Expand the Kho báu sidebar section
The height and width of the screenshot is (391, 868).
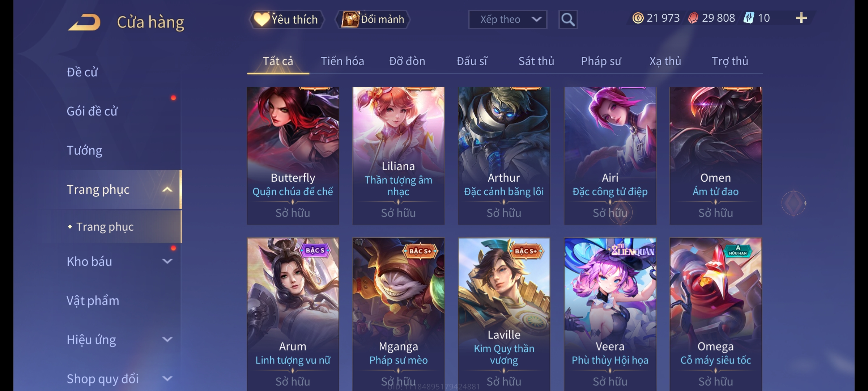167,261
